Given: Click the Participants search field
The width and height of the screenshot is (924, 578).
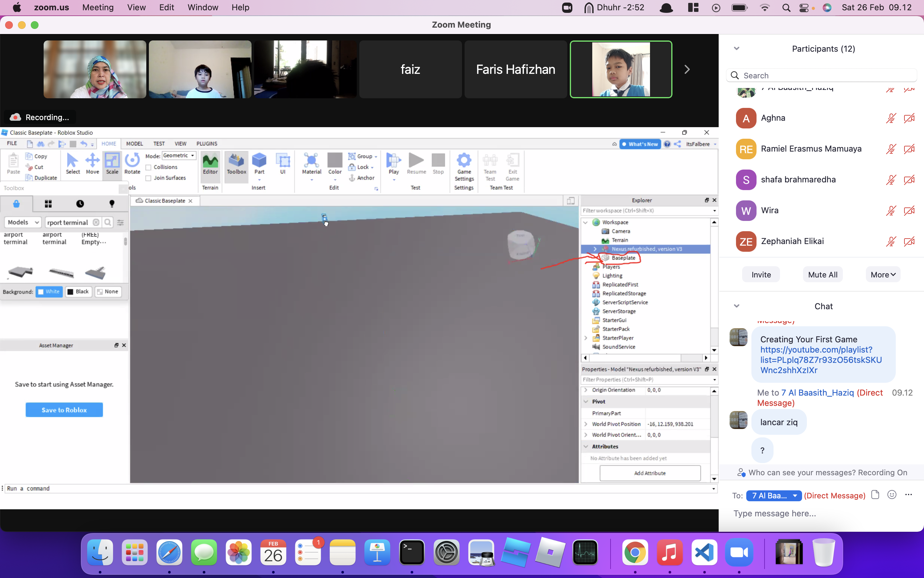Looking at the screenshot, I should pyautogui.click(x=821, y=75).
